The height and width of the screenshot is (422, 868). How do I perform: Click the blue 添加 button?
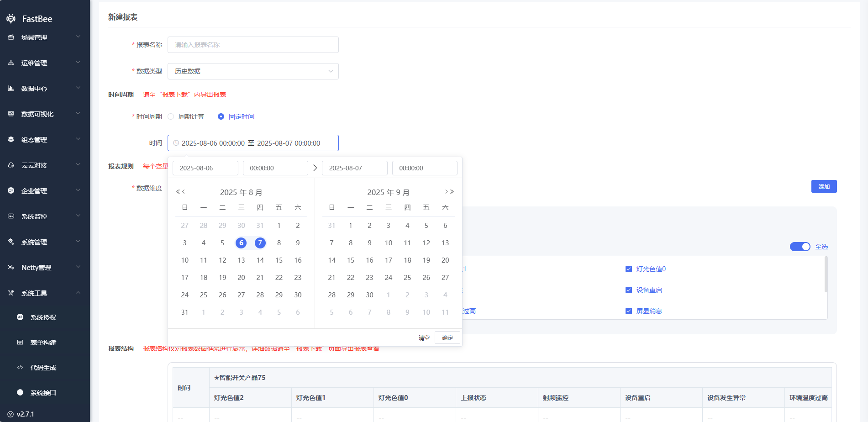pos(824,186)
